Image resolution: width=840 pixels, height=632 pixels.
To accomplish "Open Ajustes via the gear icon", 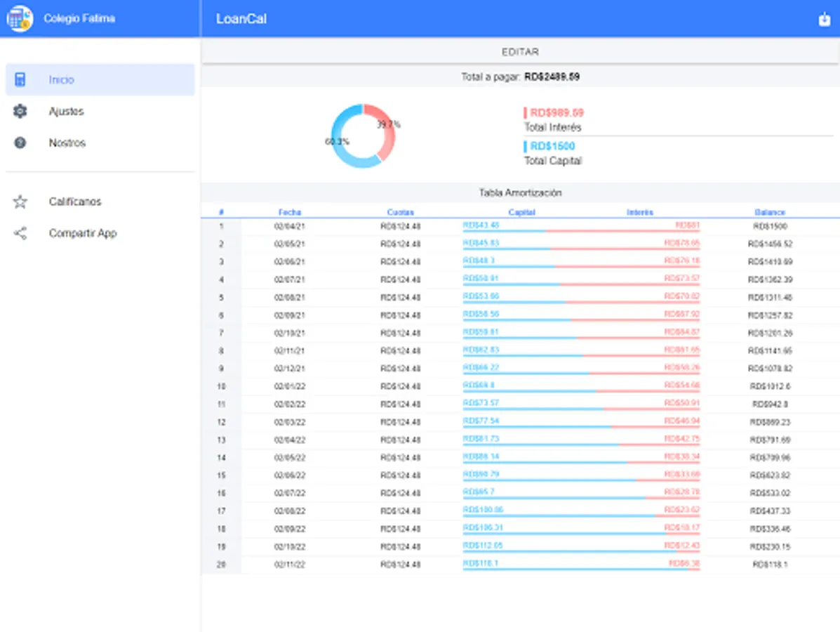I will point(20,112).
